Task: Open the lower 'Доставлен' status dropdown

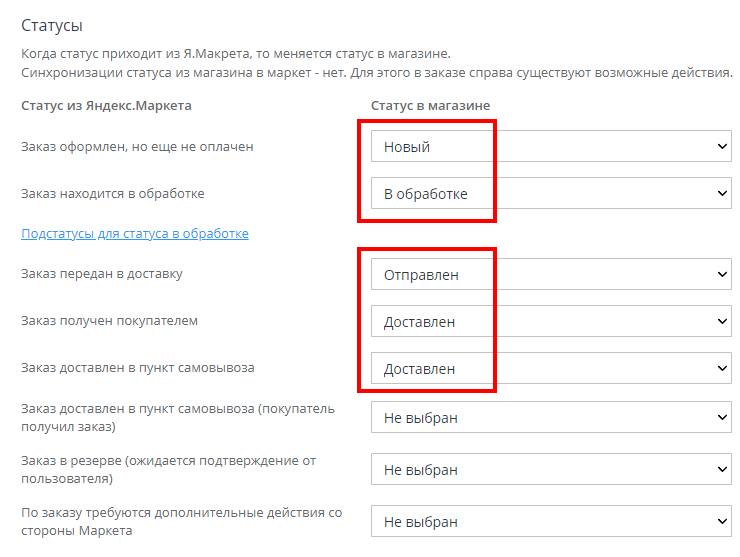Action: tap(551, 368)
